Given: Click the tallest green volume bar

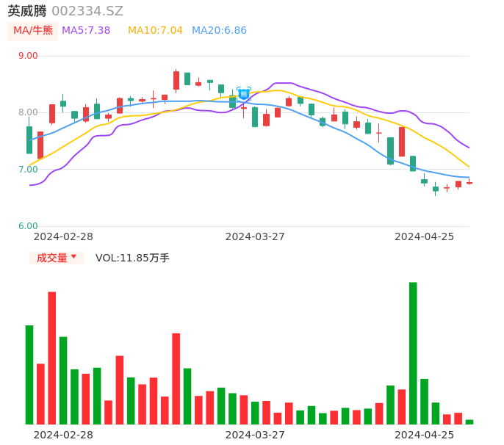Looking at the screenshot, I should [x=413, y=352].
